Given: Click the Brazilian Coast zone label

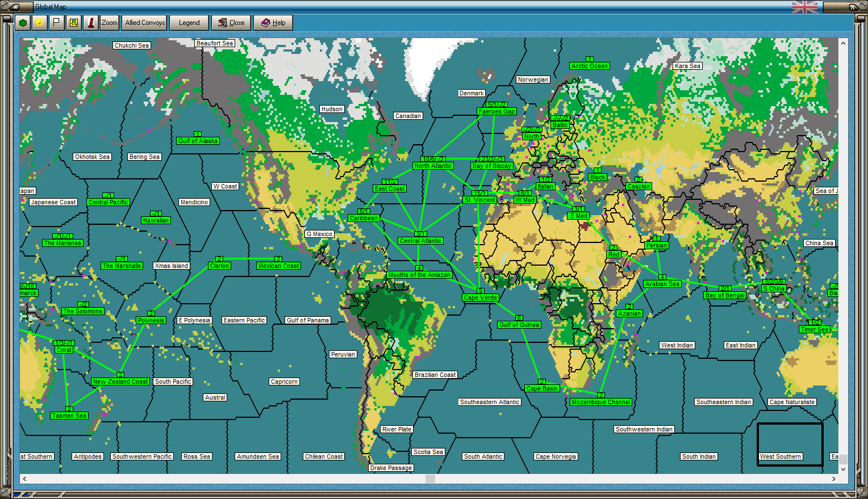Looking at the screenshot, I should [x=435, y=375].
